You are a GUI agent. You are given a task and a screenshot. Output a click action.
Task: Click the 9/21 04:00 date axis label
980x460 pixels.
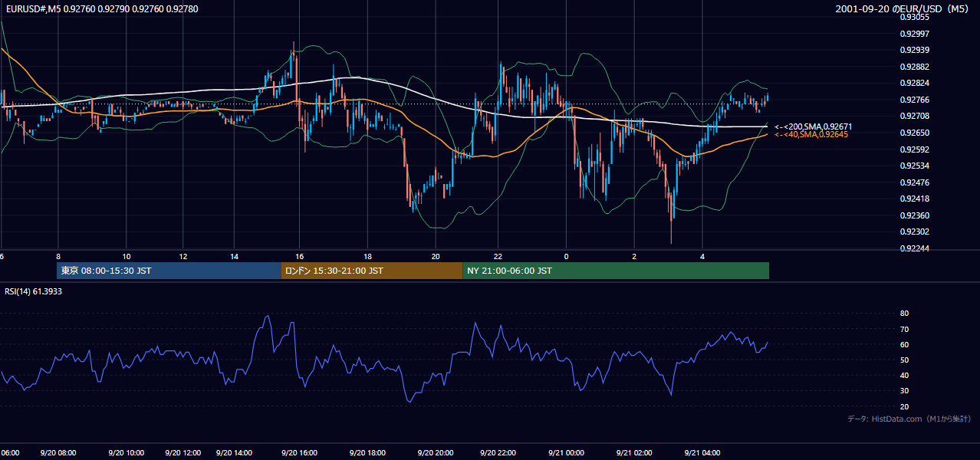pyautogui.click(x=702, y=453)
